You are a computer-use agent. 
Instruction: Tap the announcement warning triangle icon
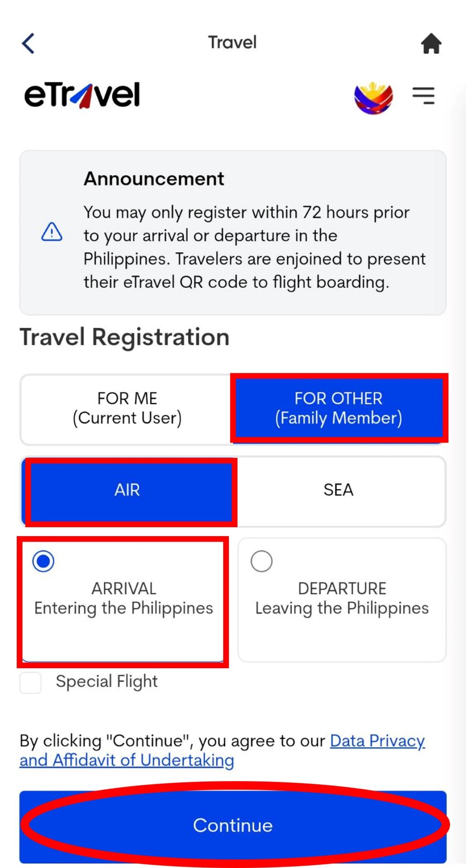[52, 232]
